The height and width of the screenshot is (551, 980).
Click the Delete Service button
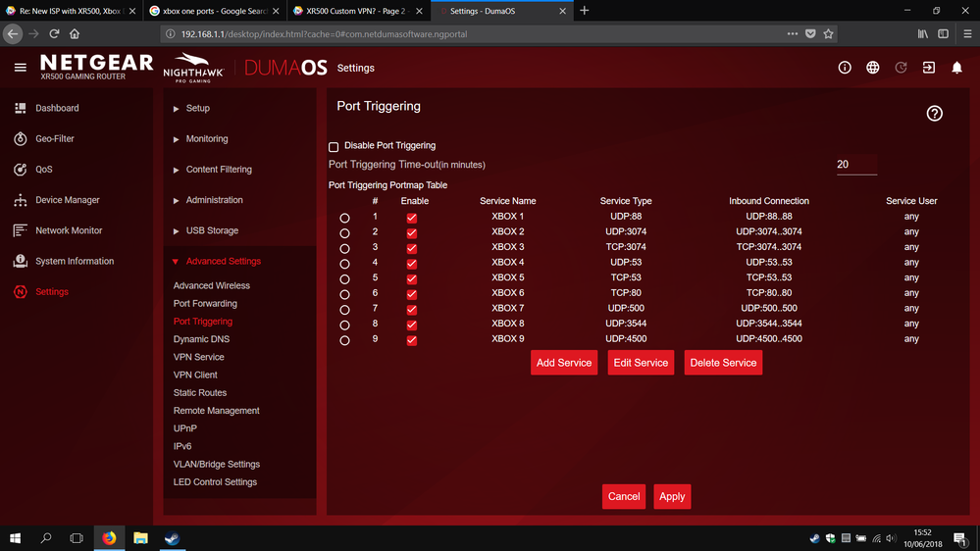pyautogui.click(x=723, y=363)
